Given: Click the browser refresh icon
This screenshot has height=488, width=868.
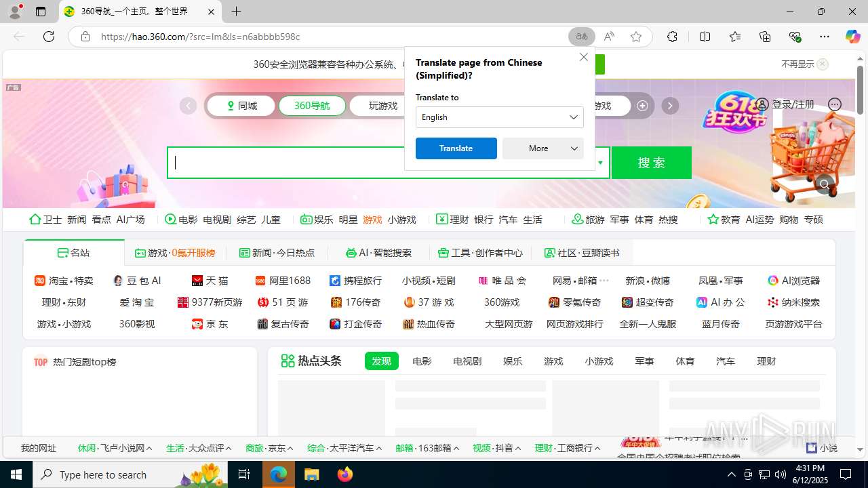Looking at the screenshot, I should 49,37.
